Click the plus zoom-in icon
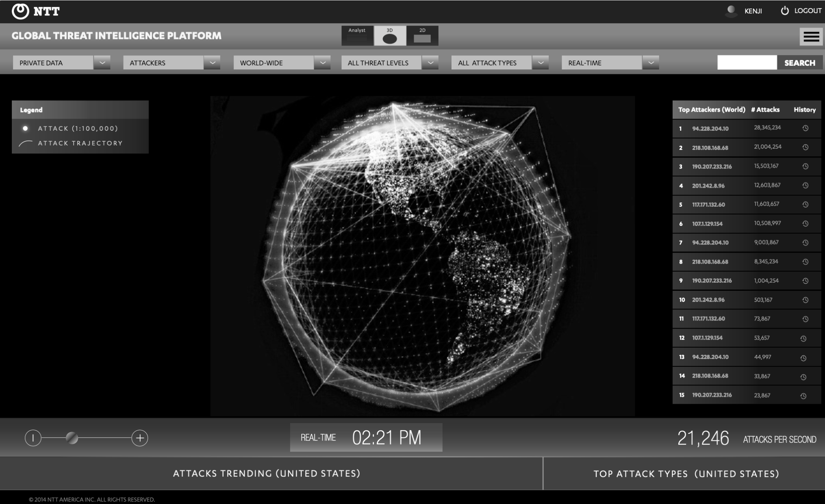 click(140, 438)
